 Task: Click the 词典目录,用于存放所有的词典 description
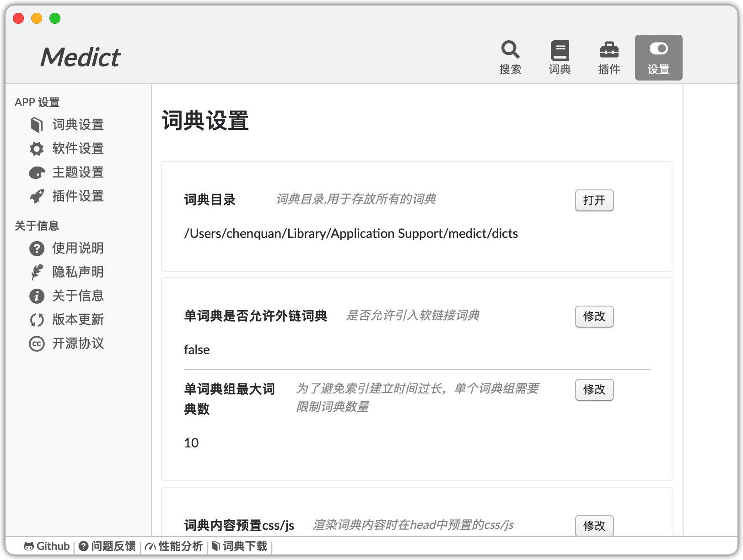point(355,199)
